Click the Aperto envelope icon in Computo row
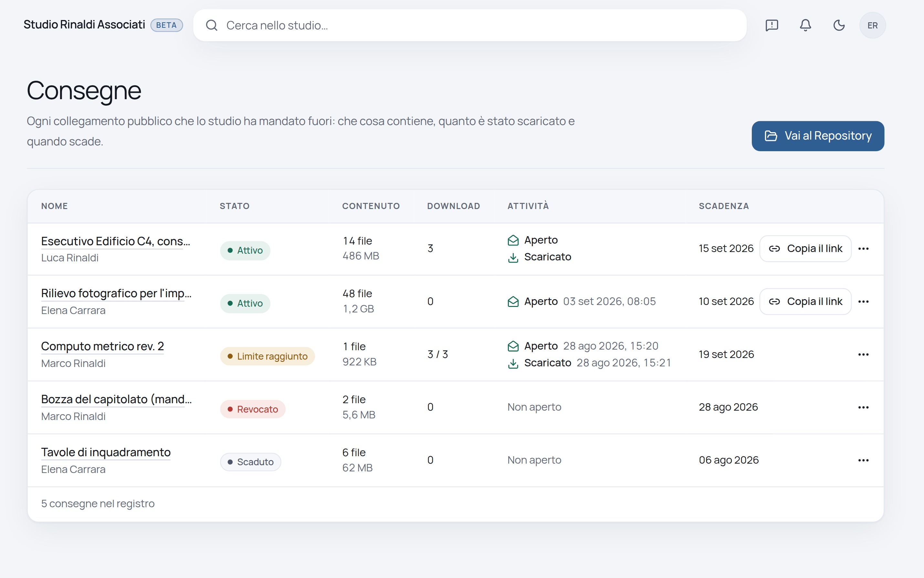This screenshot has width=924, height=578. pos(513,346)
